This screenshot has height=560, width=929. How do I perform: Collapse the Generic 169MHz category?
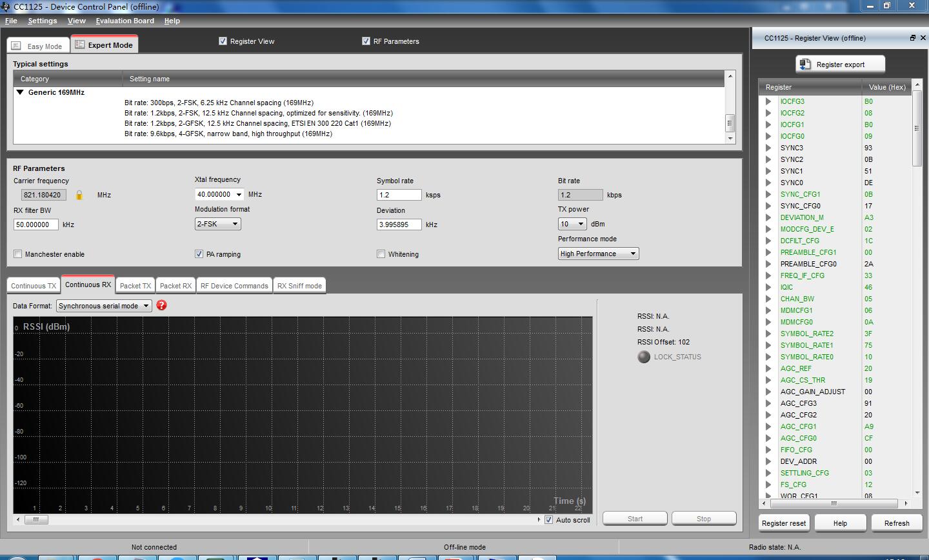20,92
